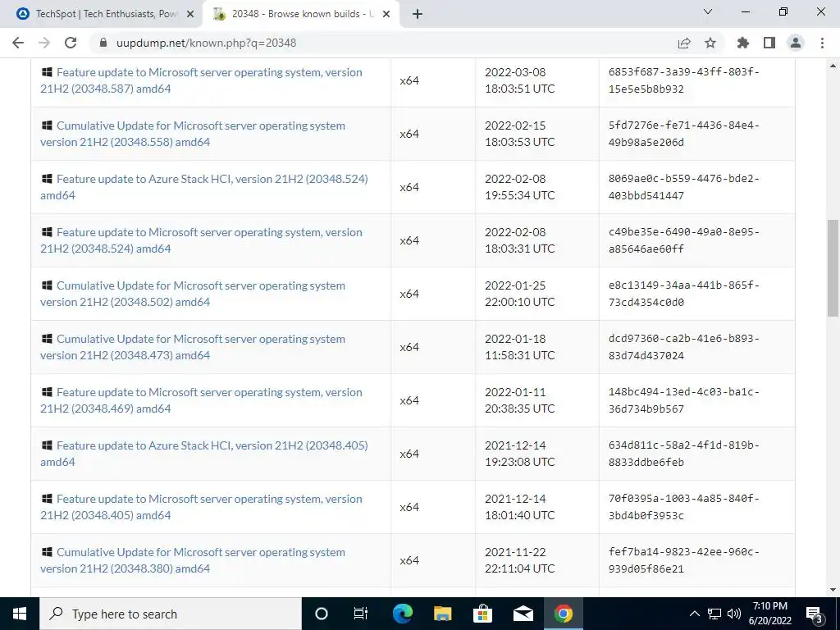Viewport: 840px width, 630px height.
Task: Click the scrollbar up arrow
Action: tap(833, 66)
